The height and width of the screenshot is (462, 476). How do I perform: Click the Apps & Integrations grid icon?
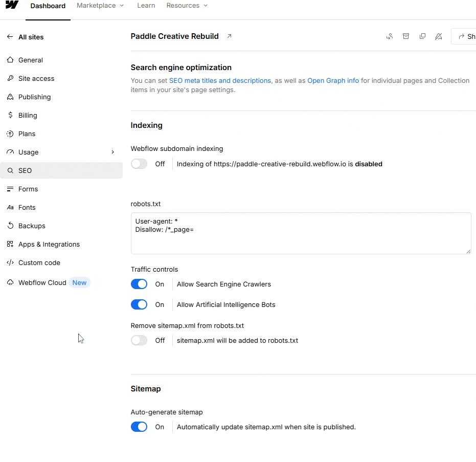point(10,244)
